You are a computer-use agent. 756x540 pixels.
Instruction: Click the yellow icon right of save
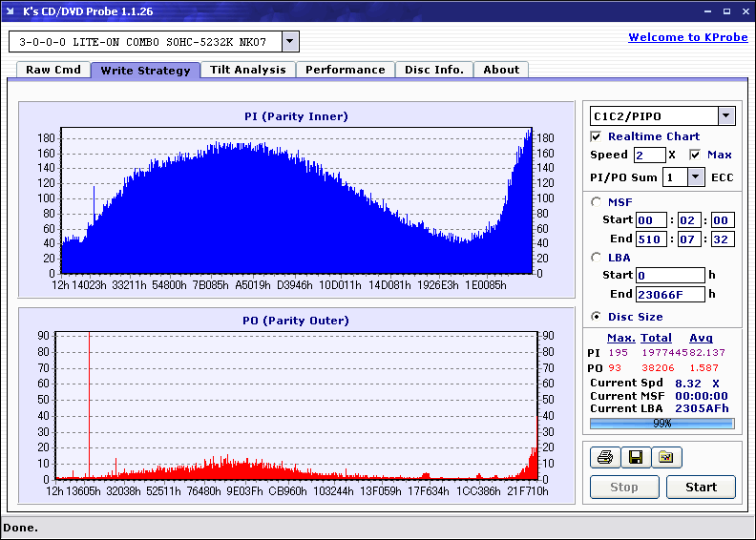coord(666,458)
